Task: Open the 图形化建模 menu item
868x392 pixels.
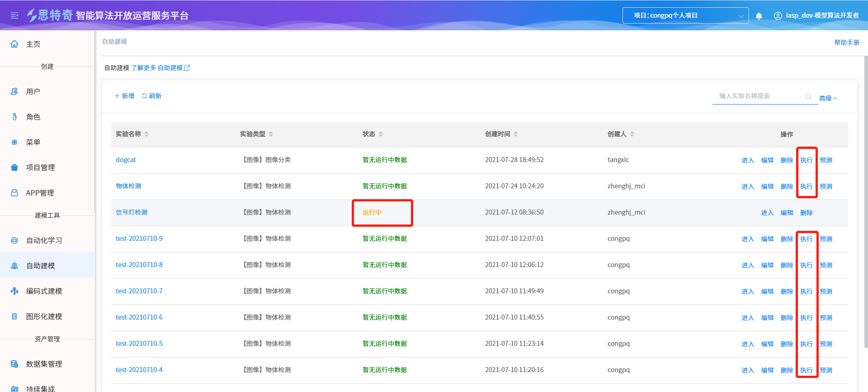Action: coord(44,316)
